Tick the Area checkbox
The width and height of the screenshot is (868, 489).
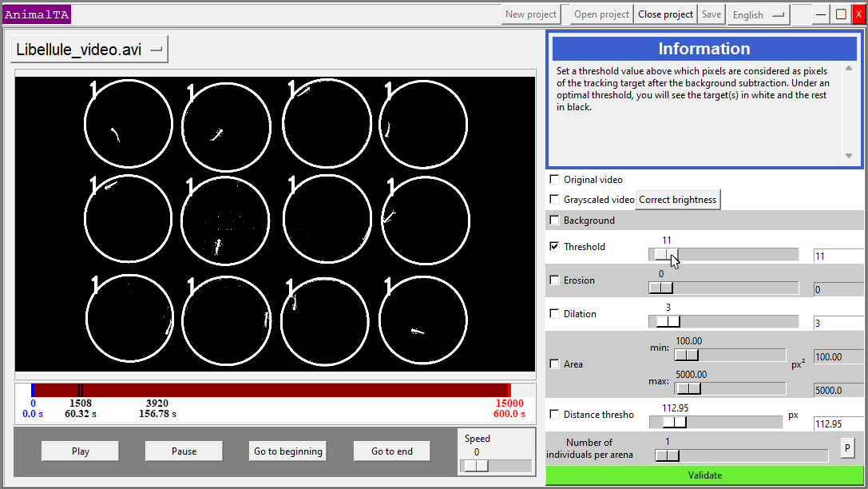click(554, 364)
